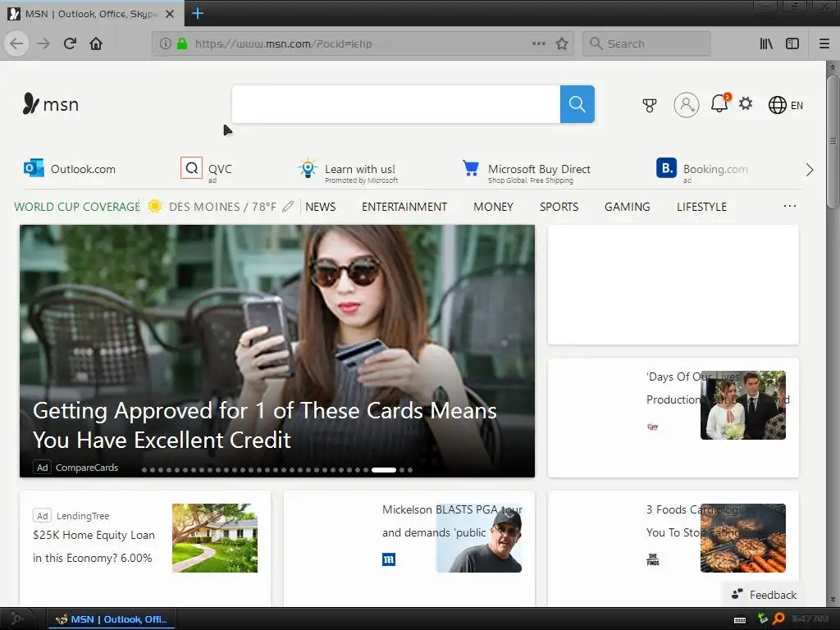This screenshot has width=840, height=630.
Task: Click the scrollbar down arrow
Action: pos(833,600)
